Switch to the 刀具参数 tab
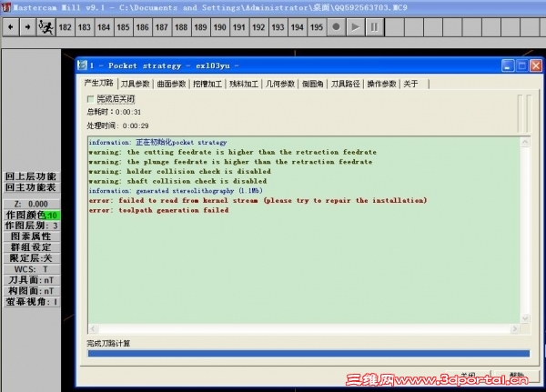 (136, 84)
